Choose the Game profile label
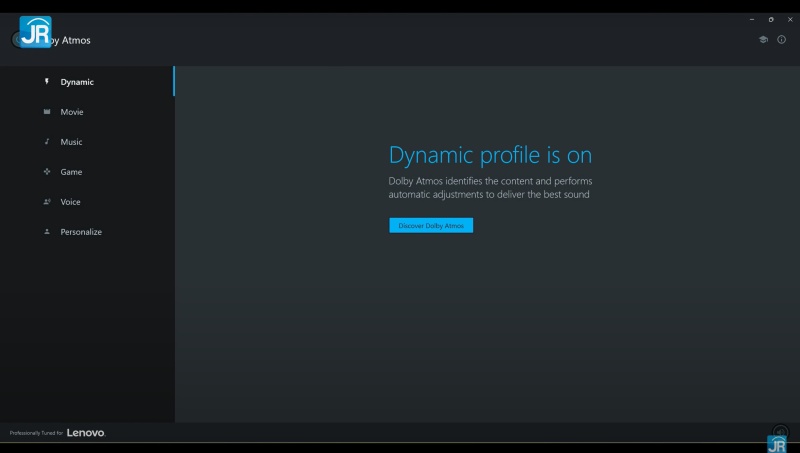Viewport: 800px width, 453px height. coord(71,172)
